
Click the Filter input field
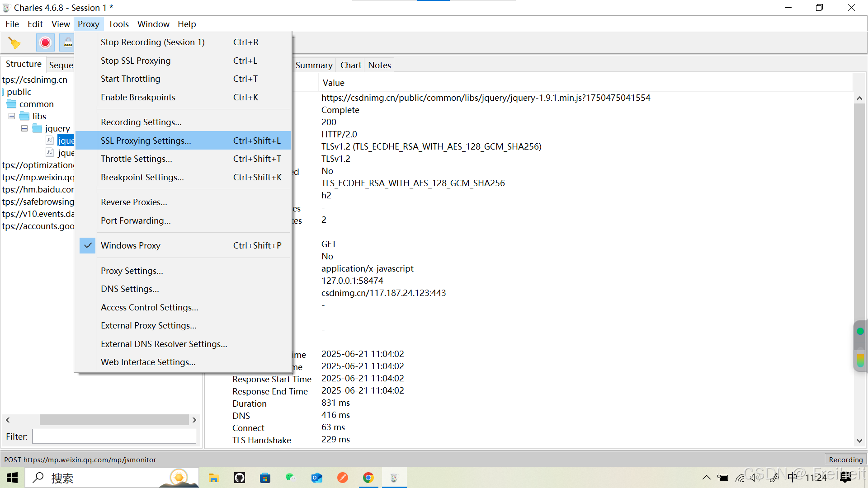coord(114,436)
